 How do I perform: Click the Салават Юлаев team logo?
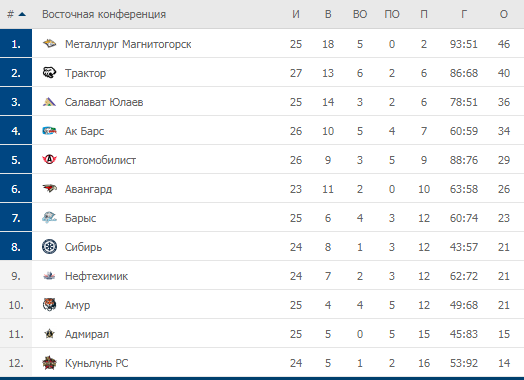[49, 102]
